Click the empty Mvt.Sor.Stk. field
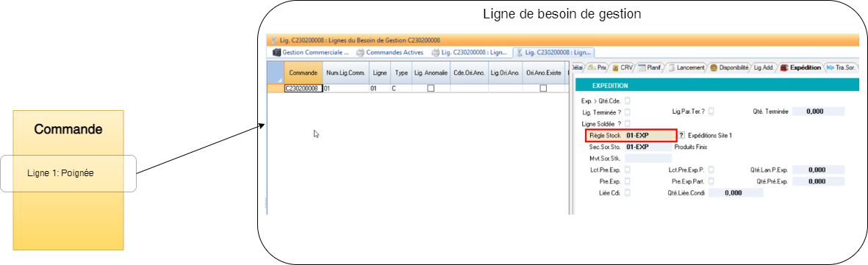Image resolution: width=868 pixels, height=265 pixels. point(648,159)
